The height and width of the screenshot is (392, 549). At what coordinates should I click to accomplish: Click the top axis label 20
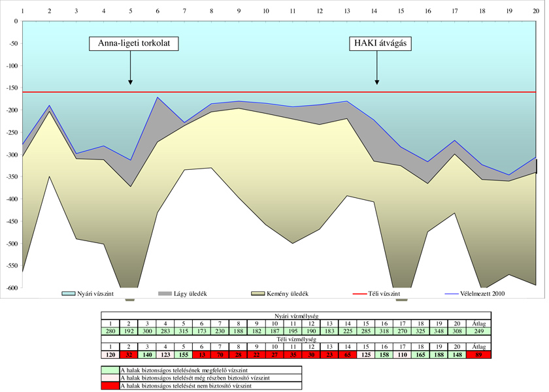536,11
